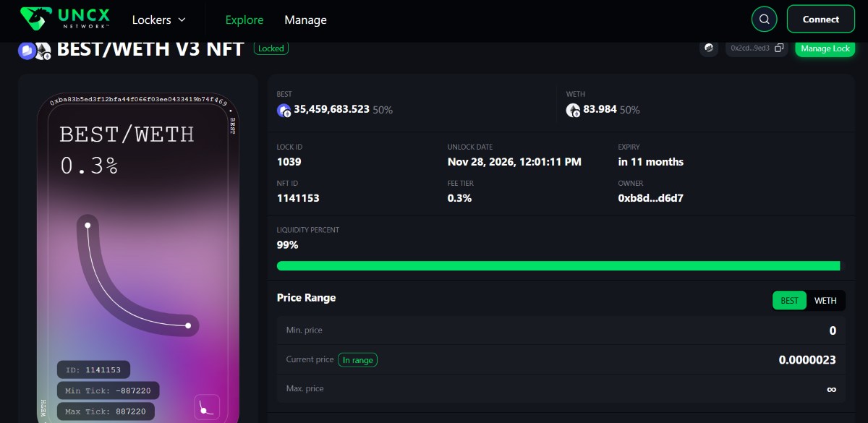
Task: Click the UNCX Network logo
Action: pyautogui.click(x=65, y=18)
